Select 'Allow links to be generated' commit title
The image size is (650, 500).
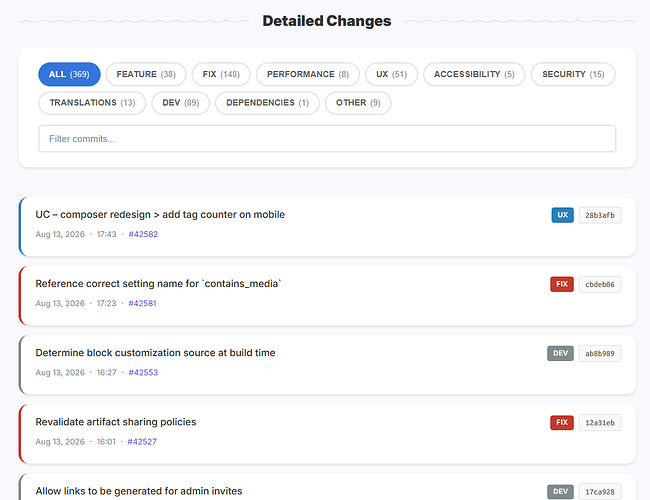(139, 491)
